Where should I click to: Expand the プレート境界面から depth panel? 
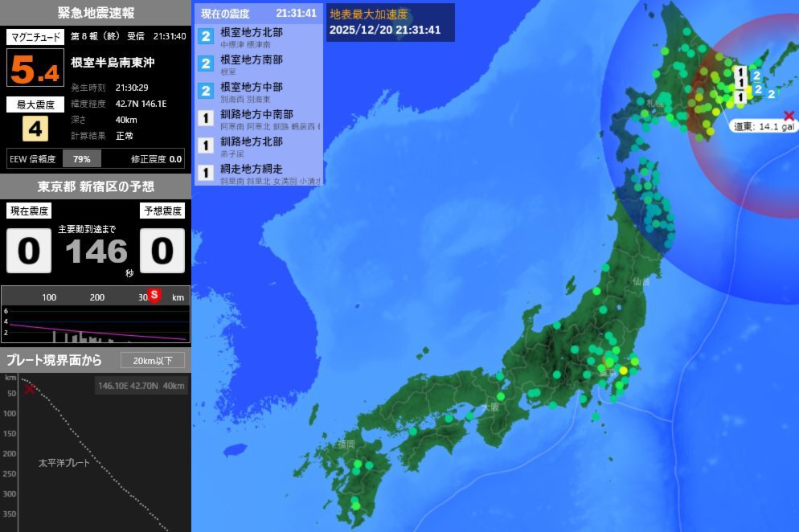pos(52,361)
